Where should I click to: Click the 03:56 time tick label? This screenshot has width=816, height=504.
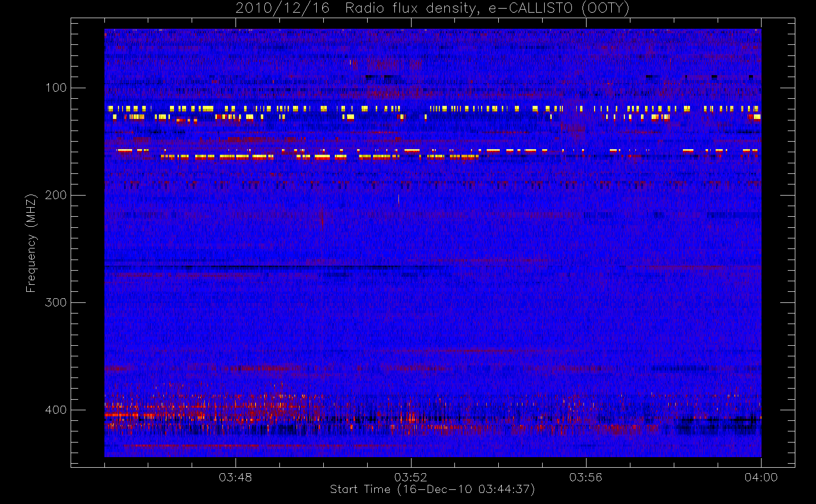pos(586,477)
